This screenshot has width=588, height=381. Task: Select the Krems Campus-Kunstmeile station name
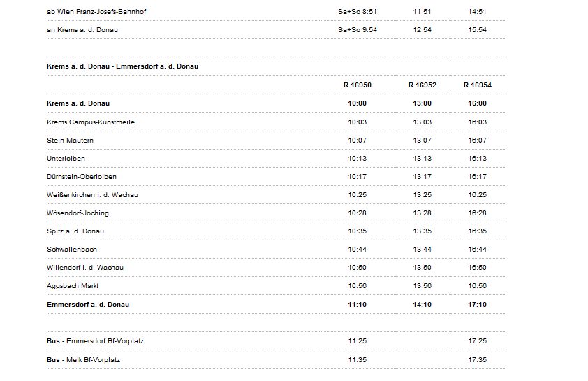tap(90, 122)
